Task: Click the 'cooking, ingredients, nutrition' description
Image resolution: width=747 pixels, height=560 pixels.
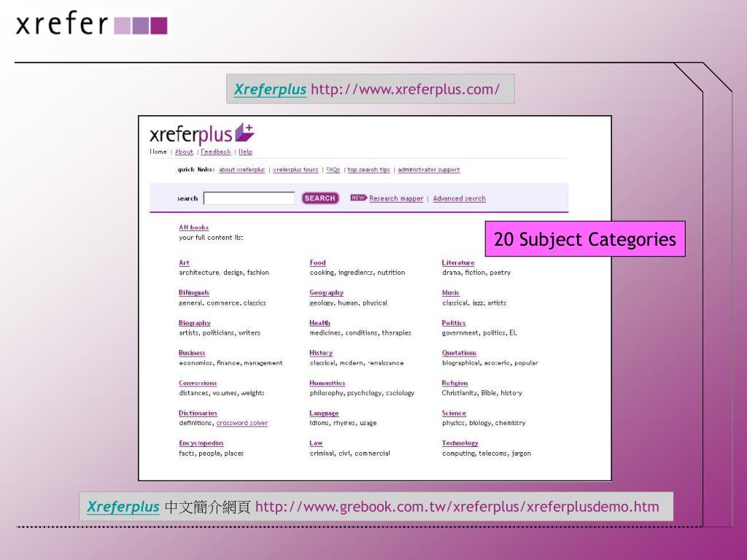Action: 357,273
